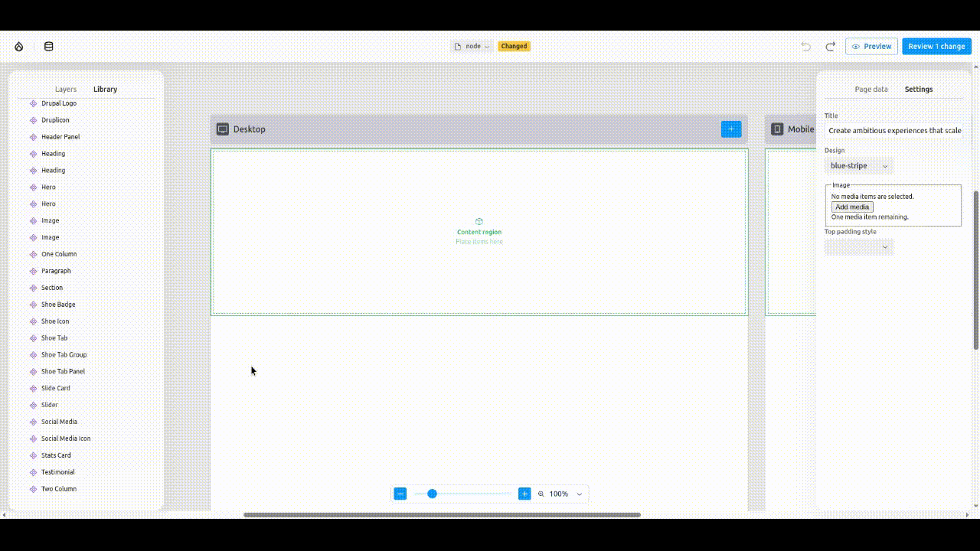Click the undo arrow icon
The height and width of the screenshot is (551, 980).
[805, 46]
